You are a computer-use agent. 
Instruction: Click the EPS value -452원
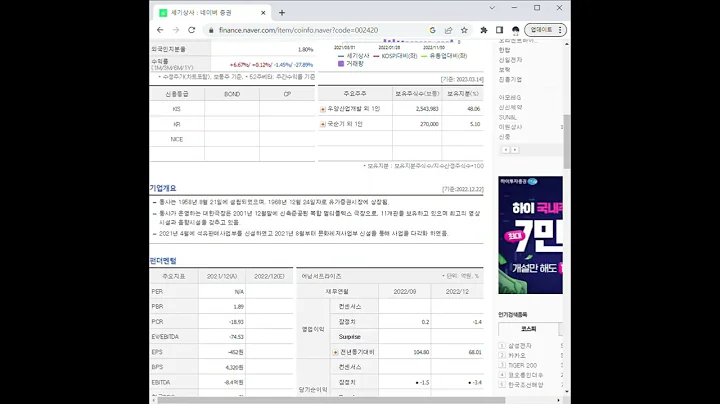click(x=236, y=352)
